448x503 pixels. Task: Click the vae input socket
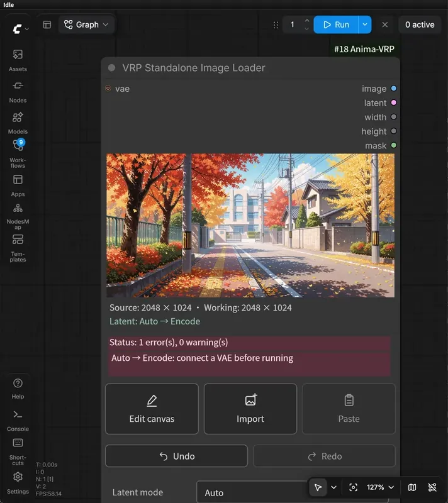pyautogui.click(x=108, y=89)
